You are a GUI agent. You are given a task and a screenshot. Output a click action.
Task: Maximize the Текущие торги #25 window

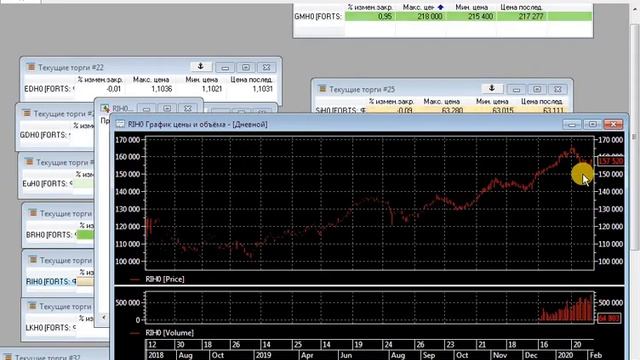coord(537,89)
